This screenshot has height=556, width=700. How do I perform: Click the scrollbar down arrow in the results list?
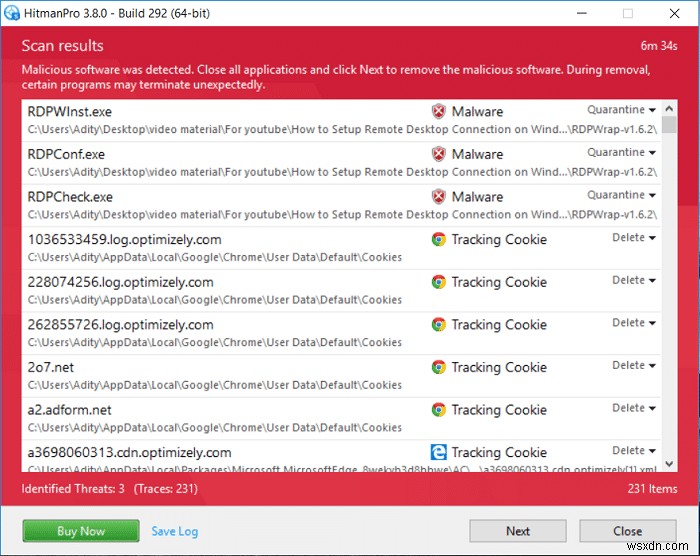pos(669,464)
